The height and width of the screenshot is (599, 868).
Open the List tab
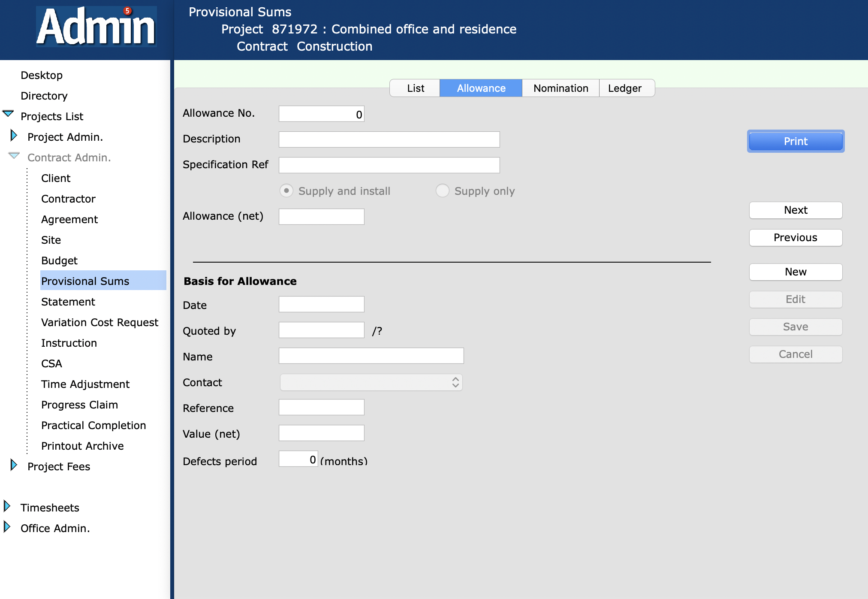pos(415,88)
